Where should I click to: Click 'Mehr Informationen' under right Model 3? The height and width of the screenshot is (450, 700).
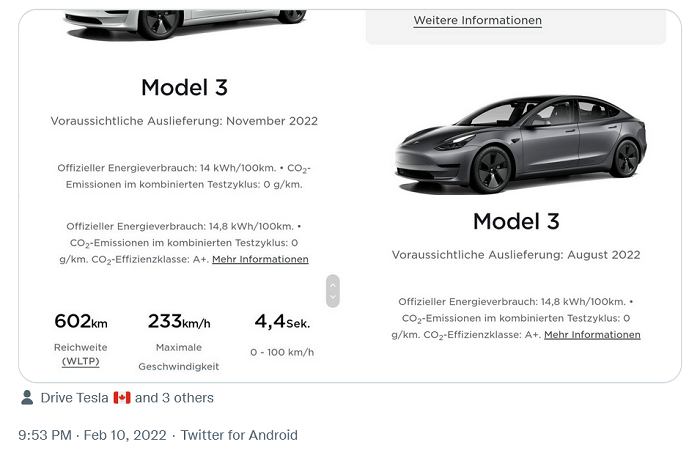(592, 335)
